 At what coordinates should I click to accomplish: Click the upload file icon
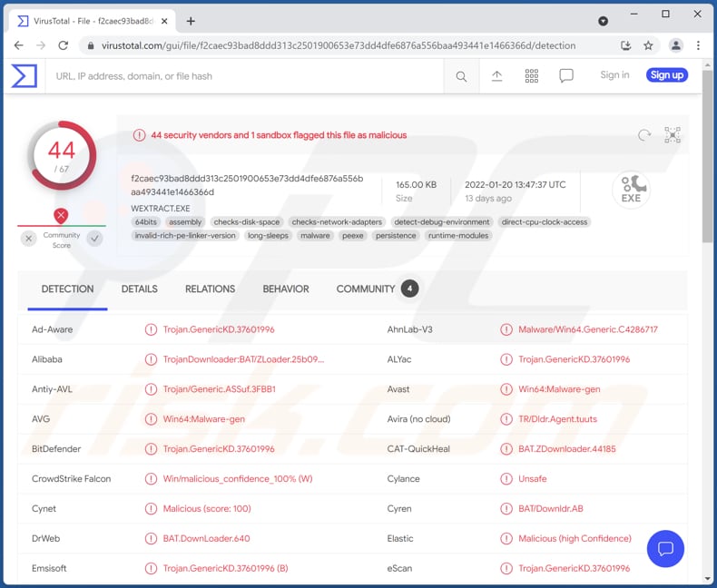coord(496,76)
